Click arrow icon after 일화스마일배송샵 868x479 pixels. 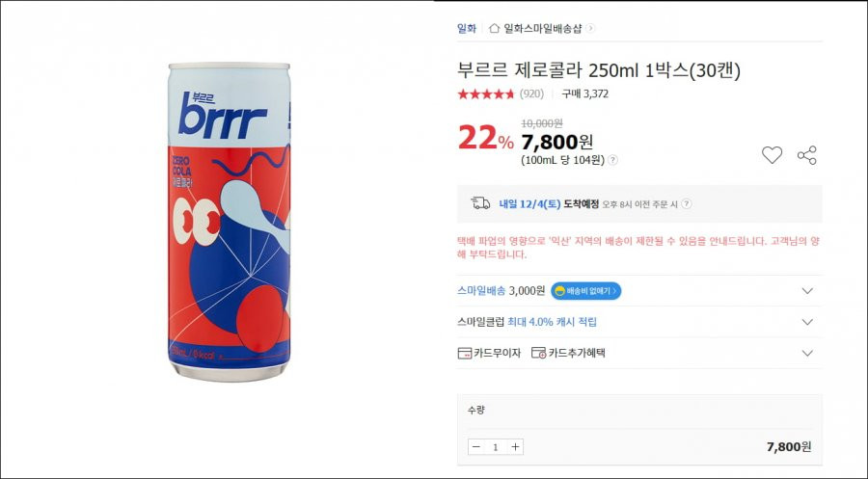pos(590,28)
